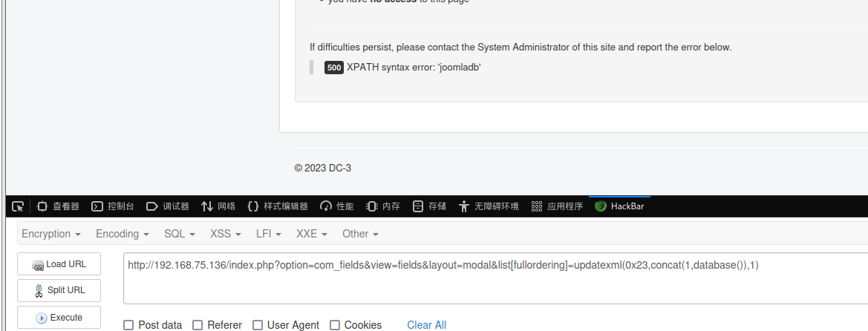Expand the Encryption dropdown menu
Image resolution: width=868 pixels, height=331 pixels.
(x=51, y=234)
